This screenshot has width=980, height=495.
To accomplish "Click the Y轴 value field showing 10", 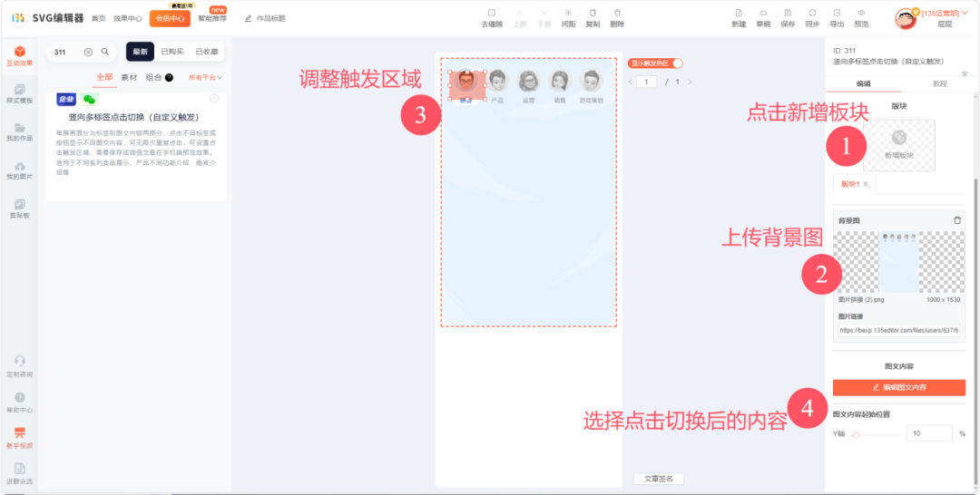I will point(929,433).
